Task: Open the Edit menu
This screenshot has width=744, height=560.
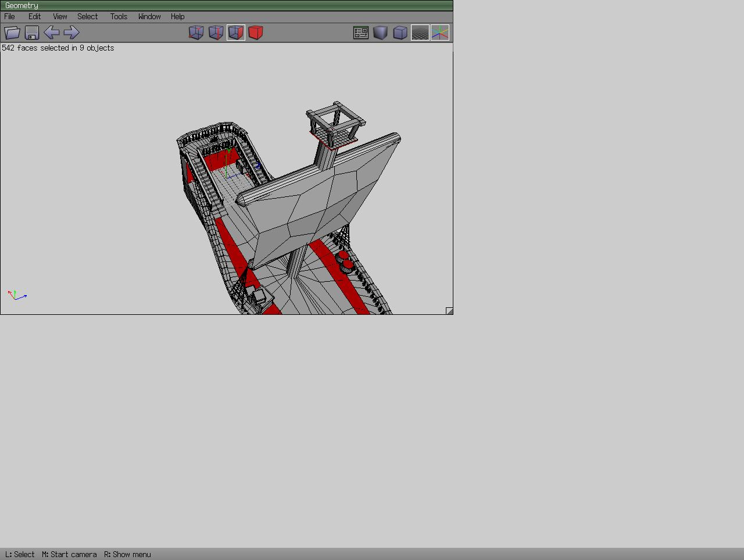Action: point(35,17)
